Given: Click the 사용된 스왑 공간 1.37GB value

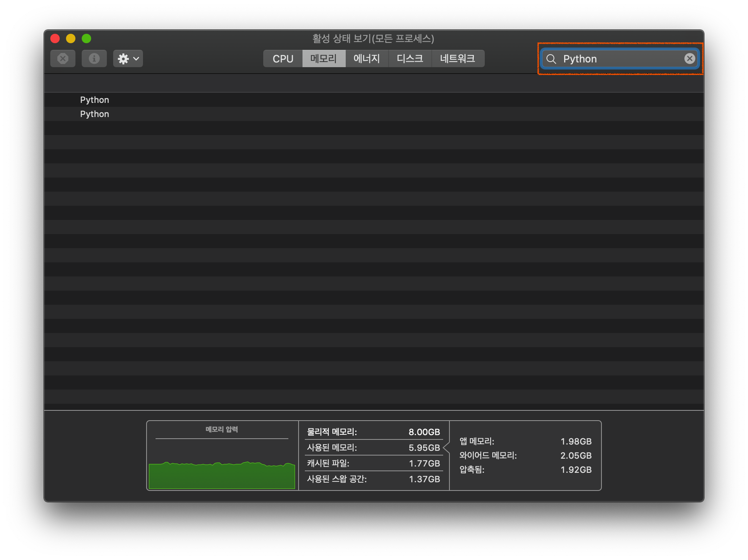Looking at the screenshot, I should [x=424, y=479].
